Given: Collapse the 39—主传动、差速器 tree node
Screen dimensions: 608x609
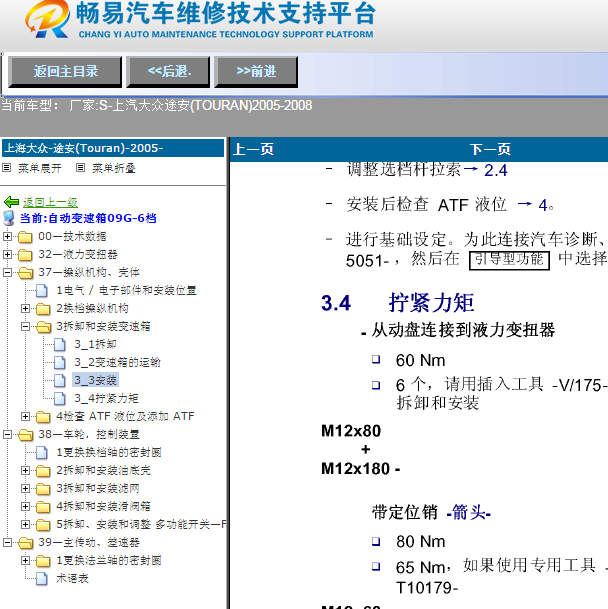Looking at the screenshot, I should pyautogui.click(x=7, y=542).
